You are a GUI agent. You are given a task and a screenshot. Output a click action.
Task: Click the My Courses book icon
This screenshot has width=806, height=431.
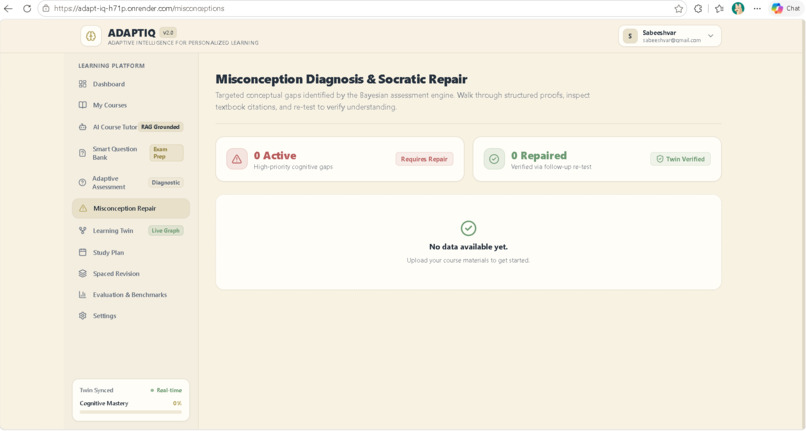point(82,105)
